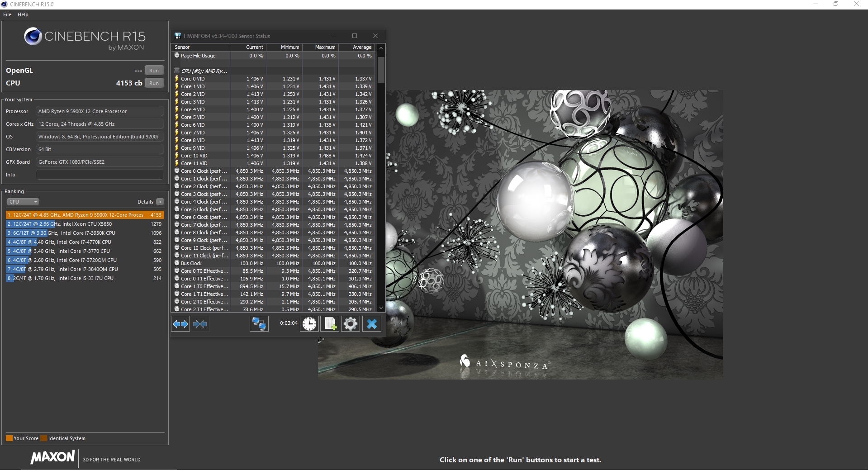The image size is (868, 470).
Task: Select the Intel Core i5-3317U ranking entry
Action: pyautogui.click(x=85, y=278)
